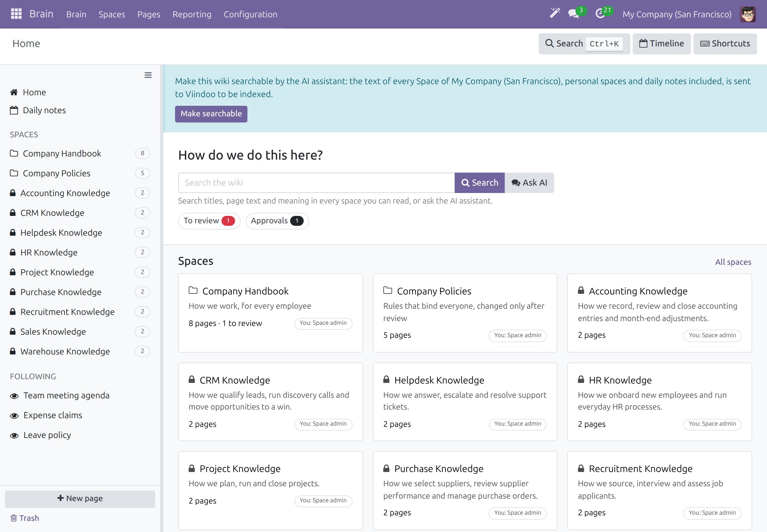Click into the Search the wiki field
Viewport: 767px width, 532px height.
click(316, 183)
